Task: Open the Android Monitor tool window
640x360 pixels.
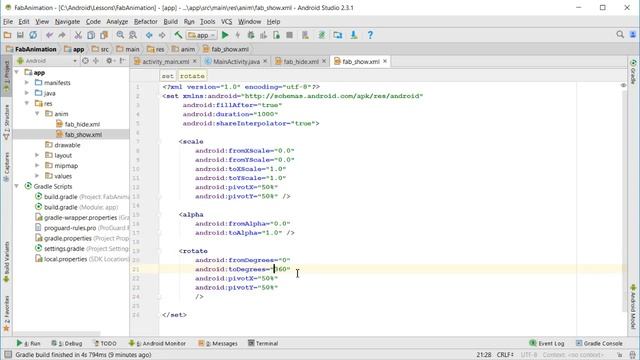Action: click(157, 343)
